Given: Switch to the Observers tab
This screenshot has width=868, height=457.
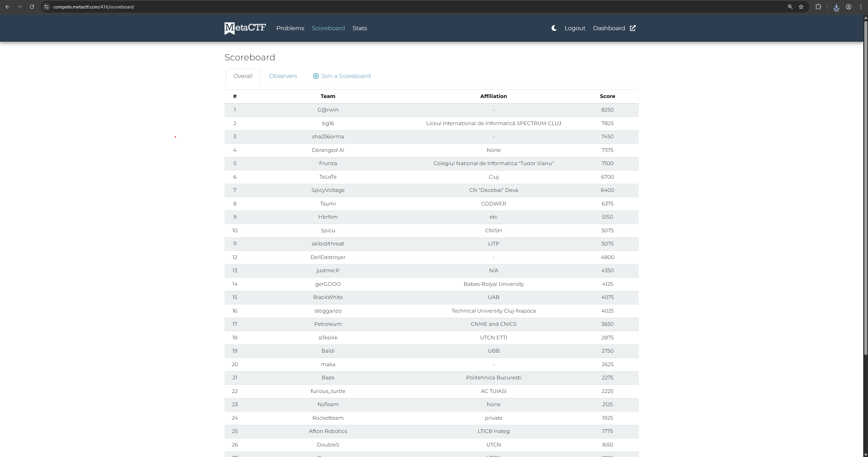Looking at the screenshot, I should tap(283, 76).
